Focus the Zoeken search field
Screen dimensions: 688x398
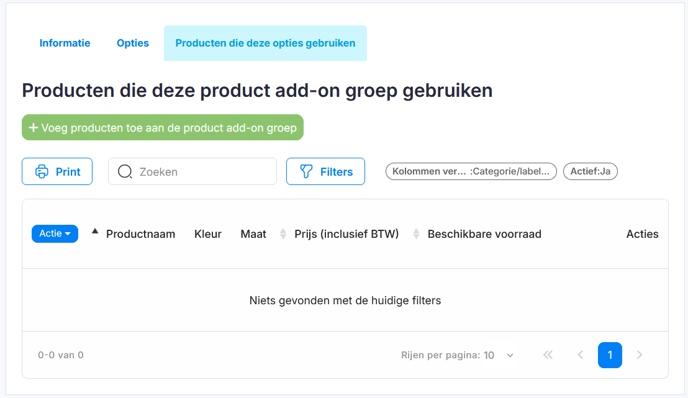pos(193,172)
